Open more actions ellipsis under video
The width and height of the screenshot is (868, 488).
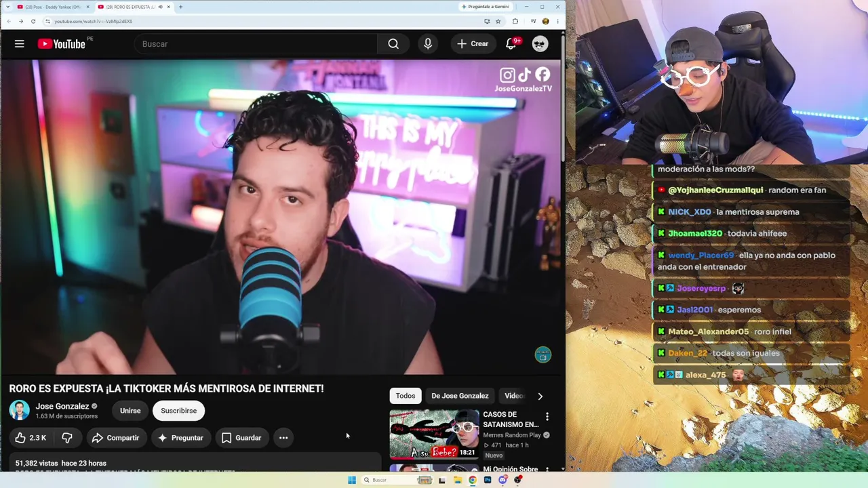click(x=283, y=438)
